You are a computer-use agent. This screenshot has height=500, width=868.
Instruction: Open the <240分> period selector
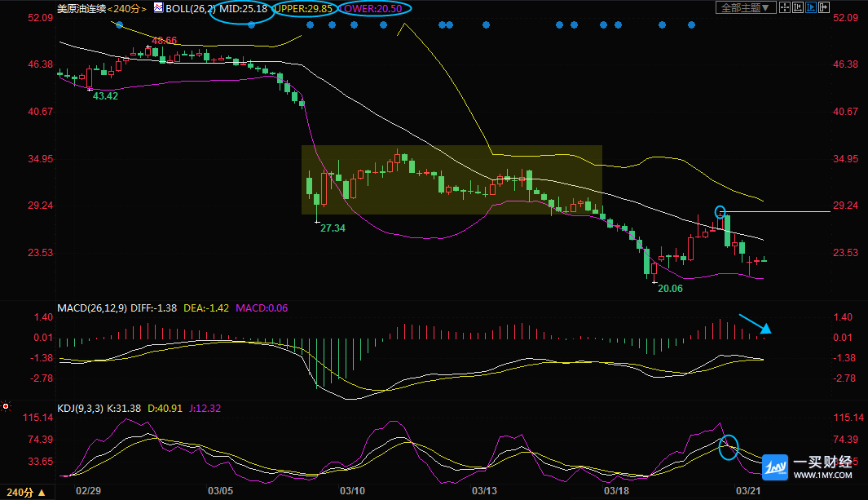click(x=127, y=9)
